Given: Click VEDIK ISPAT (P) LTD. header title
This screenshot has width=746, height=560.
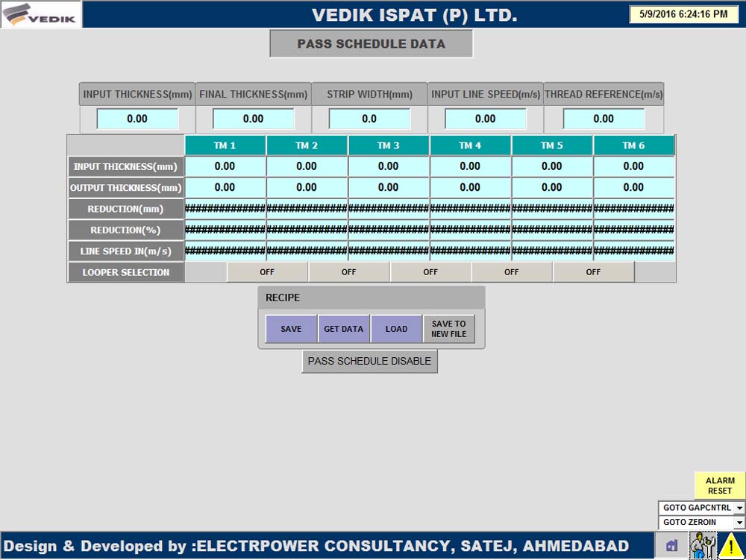Looking at the screenshot, I should [414, 15].
